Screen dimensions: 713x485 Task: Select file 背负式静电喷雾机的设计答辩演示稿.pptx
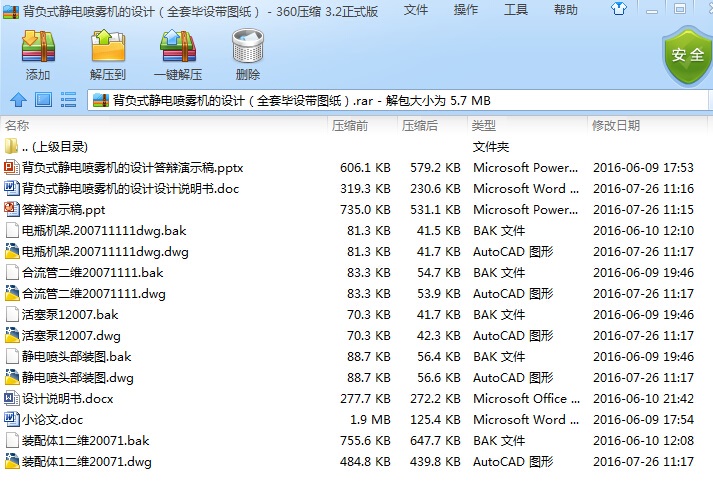point(354,167)
